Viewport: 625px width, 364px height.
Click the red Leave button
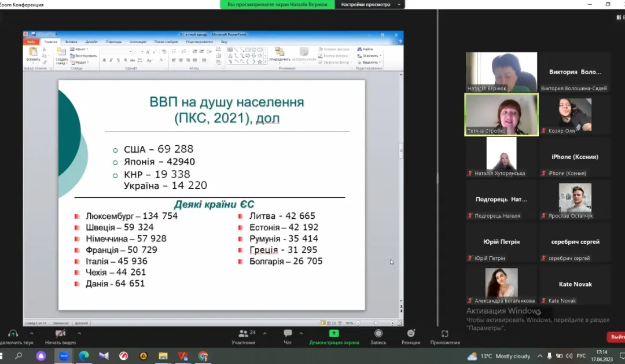617,337
